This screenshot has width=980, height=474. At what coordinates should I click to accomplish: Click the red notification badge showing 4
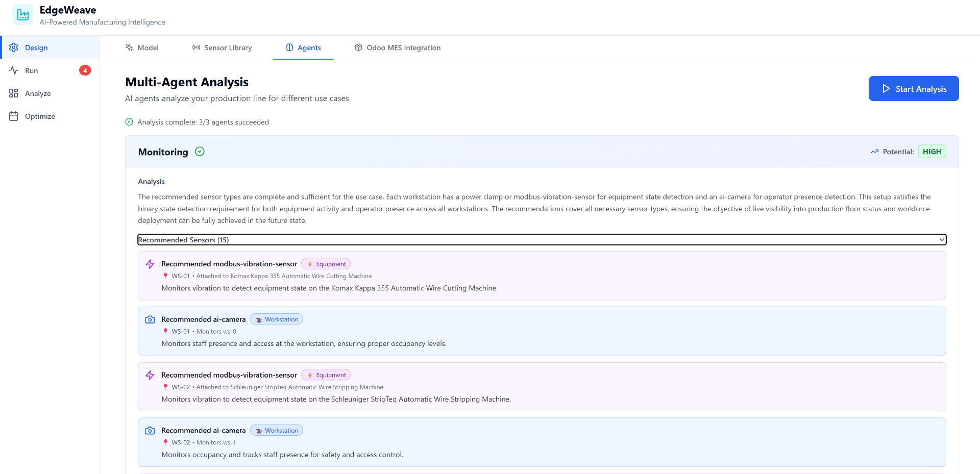[85, 70]
